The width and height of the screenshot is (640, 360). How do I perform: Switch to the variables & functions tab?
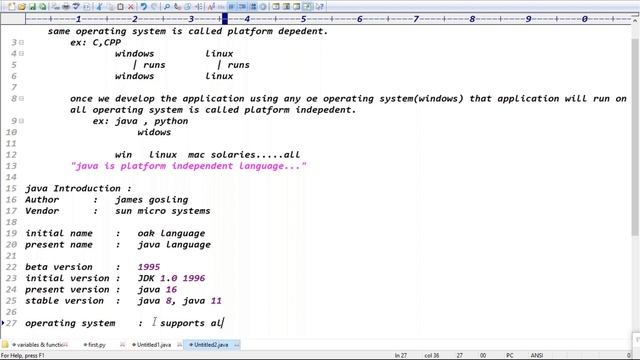(40, 345)
